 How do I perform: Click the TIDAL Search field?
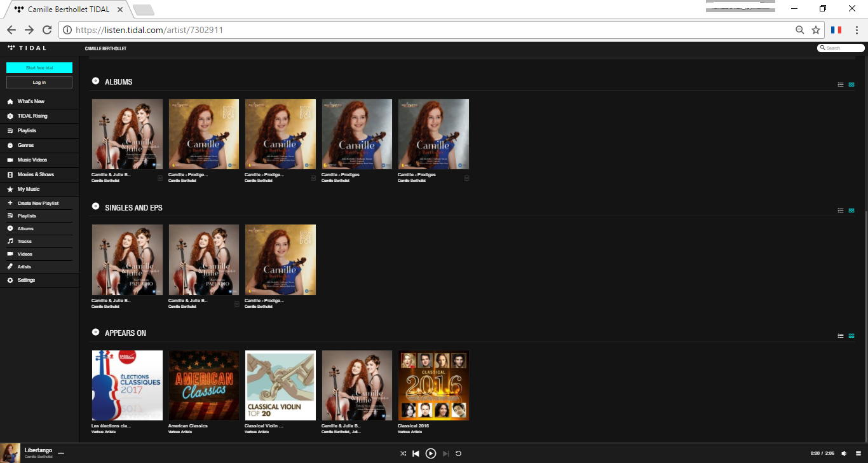841,48
